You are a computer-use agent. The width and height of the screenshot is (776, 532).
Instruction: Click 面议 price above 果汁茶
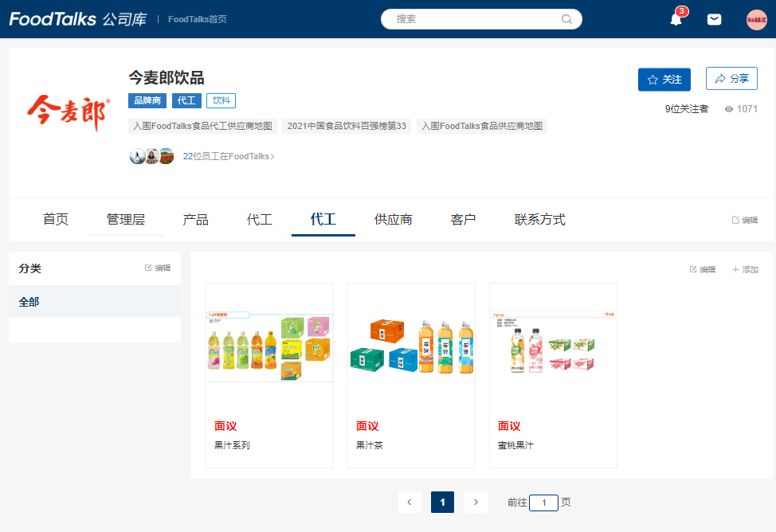[367, 426]
